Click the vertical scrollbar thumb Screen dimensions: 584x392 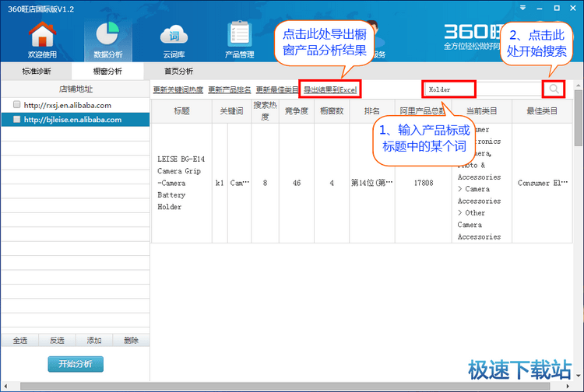(578, 118)
